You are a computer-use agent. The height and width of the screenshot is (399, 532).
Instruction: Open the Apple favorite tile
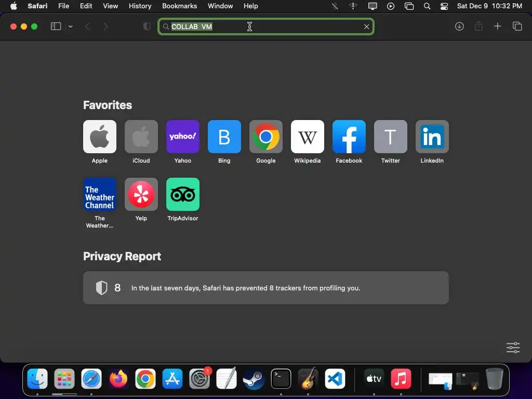tap(99, 137)
